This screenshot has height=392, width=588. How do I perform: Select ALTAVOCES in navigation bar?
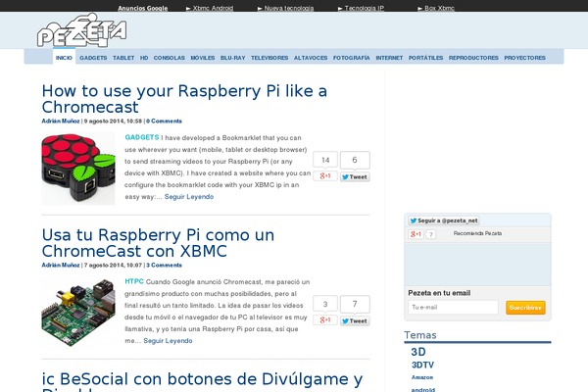pyautogui.click(x=311, y=58)
